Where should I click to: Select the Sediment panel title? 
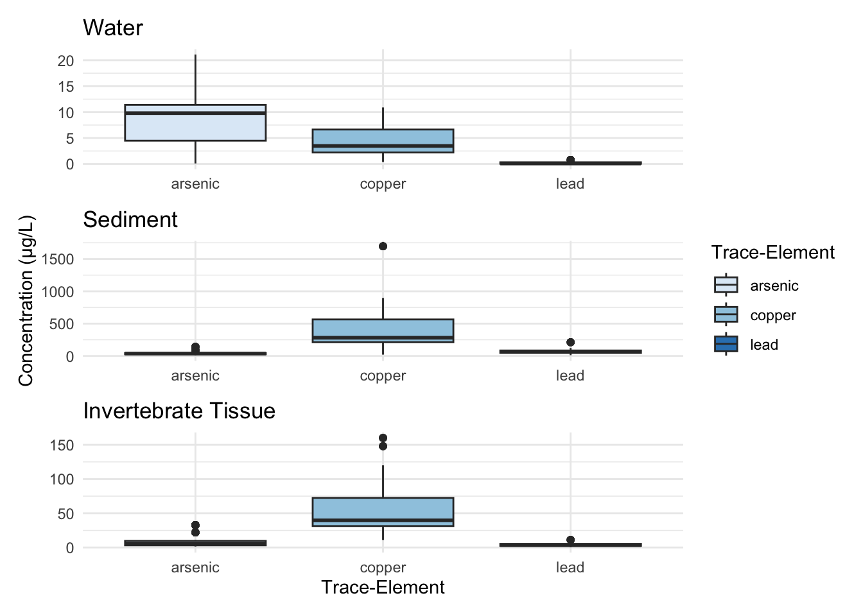pos(130,220)
